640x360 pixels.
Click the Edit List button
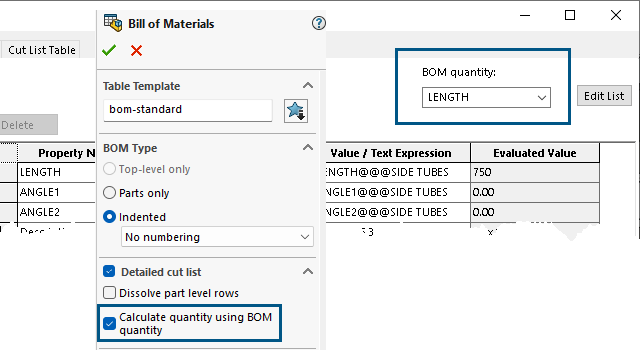[604, 96]
